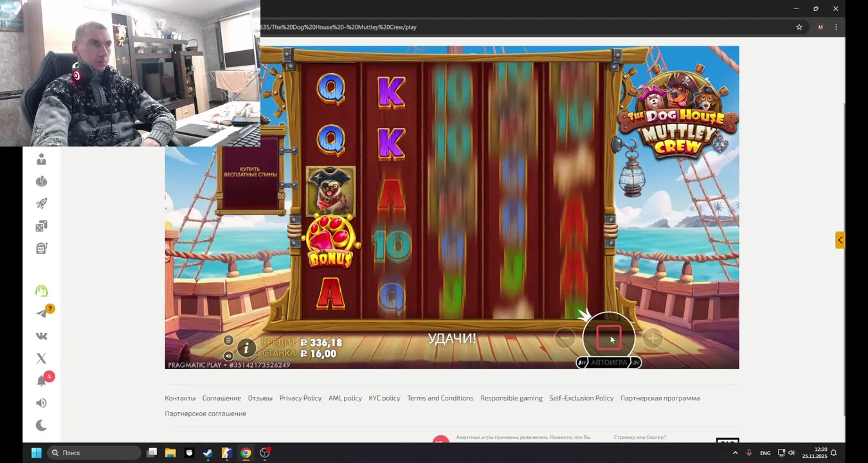Open the slot game hamburger menu
Screen dimensions: 868x463
[228, 340]
